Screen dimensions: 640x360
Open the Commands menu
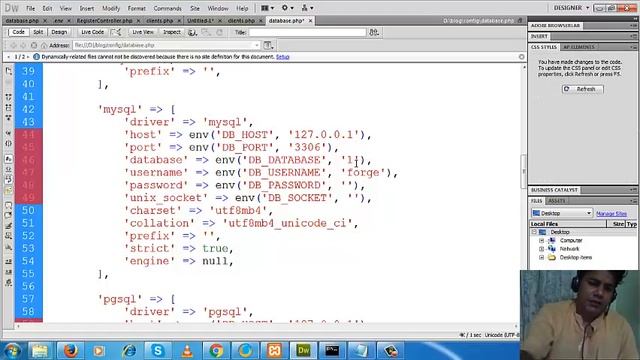pyautogui.click(x=167, y=8)
